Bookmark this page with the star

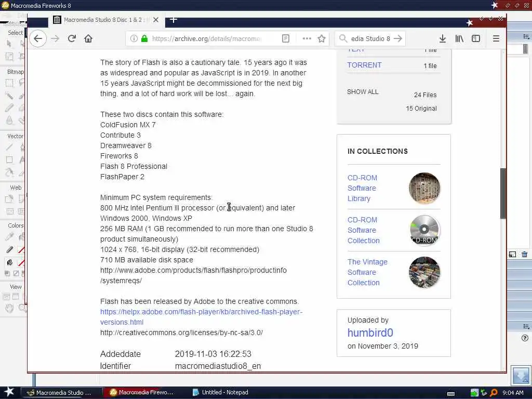[x=322, y=38]
